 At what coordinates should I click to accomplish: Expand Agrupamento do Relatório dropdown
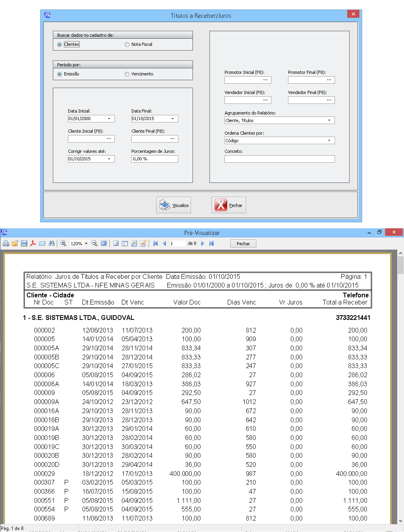pyautogui.click(x=329, y=120)
